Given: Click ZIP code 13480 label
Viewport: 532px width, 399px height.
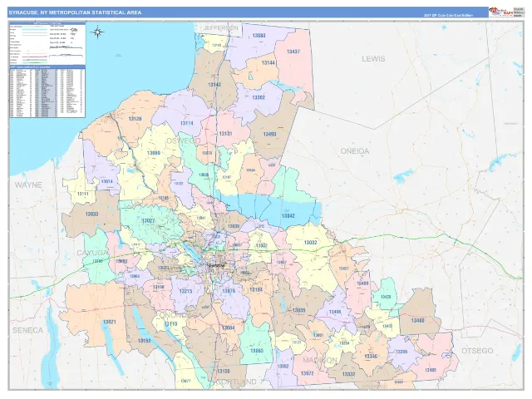Looking at the screenshot, I should pos(417,320).
